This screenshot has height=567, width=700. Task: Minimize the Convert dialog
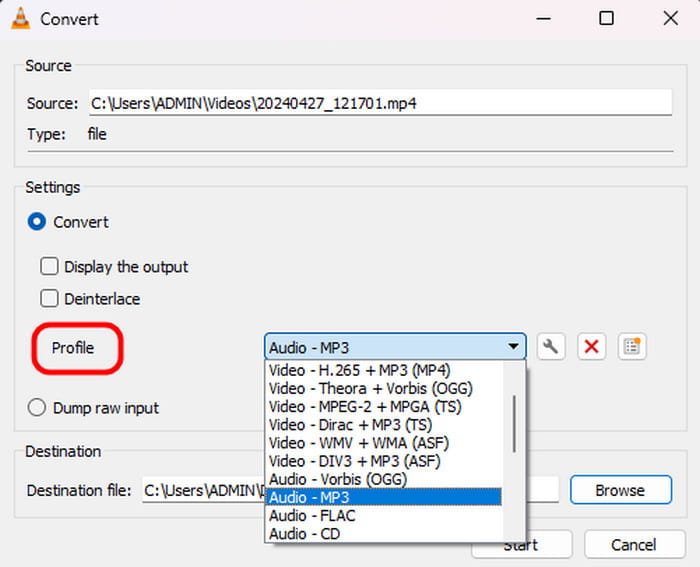[x=543, y=18]
